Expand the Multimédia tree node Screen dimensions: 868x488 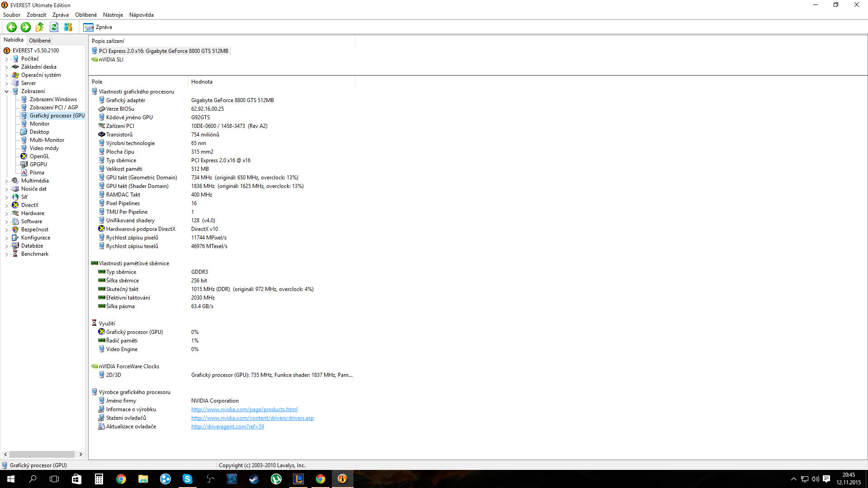click(6, 181)
